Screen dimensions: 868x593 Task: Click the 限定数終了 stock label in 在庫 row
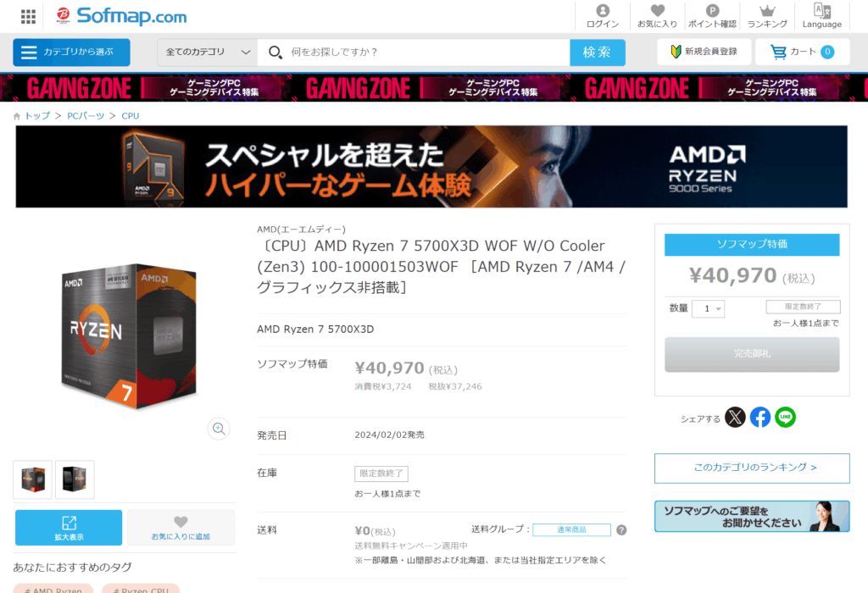tap(381, 474)
